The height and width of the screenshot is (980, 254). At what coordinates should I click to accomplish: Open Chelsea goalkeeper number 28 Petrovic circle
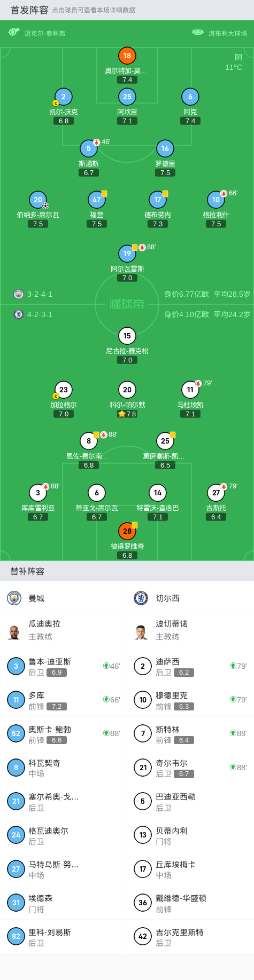click(127, 531)
